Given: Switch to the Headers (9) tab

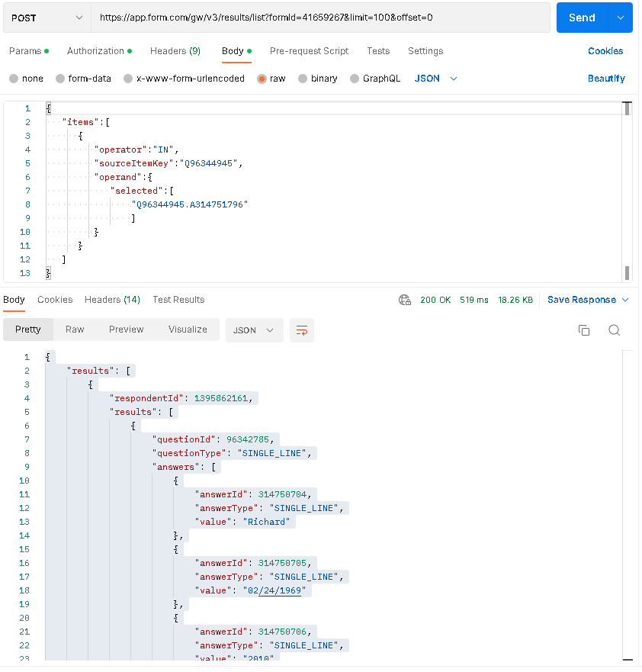Looking at the screenshot, I should pos(175,51).
